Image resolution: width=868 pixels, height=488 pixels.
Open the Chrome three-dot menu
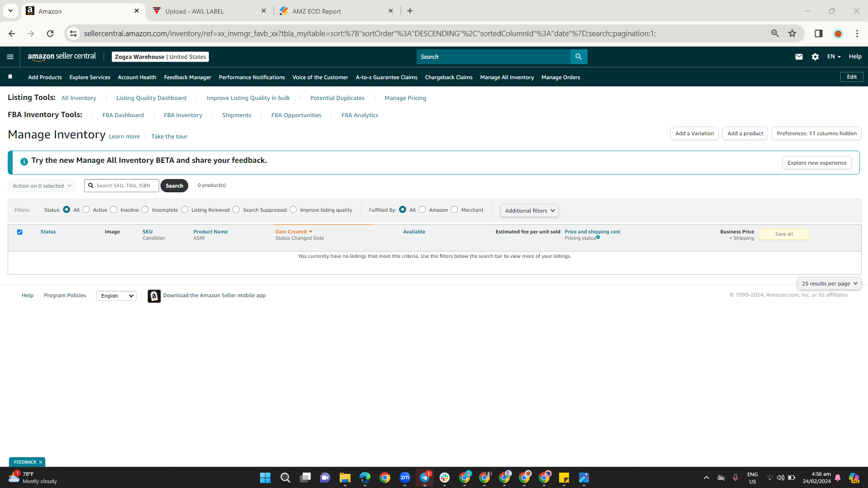857,33
